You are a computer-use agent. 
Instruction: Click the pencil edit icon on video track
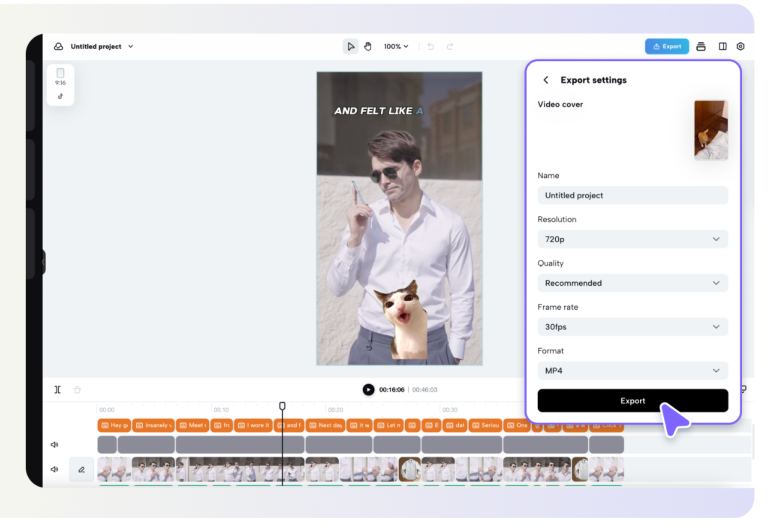point(81,469)
